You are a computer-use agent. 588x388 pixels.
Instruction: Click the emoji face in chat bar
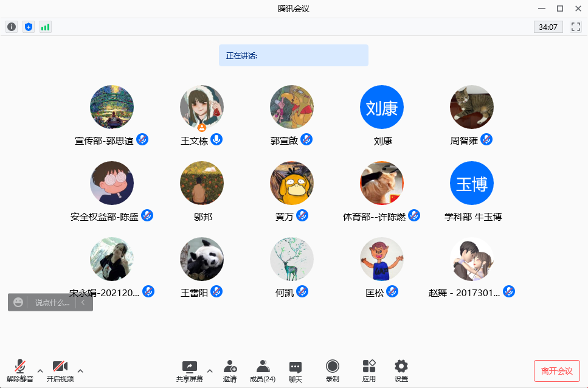tap(18, 302)
